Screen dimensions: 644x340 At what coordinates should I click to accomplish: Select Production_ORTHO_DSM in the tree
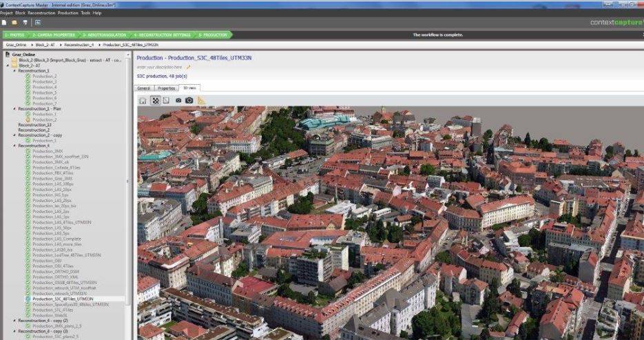(x=56, y=271)
